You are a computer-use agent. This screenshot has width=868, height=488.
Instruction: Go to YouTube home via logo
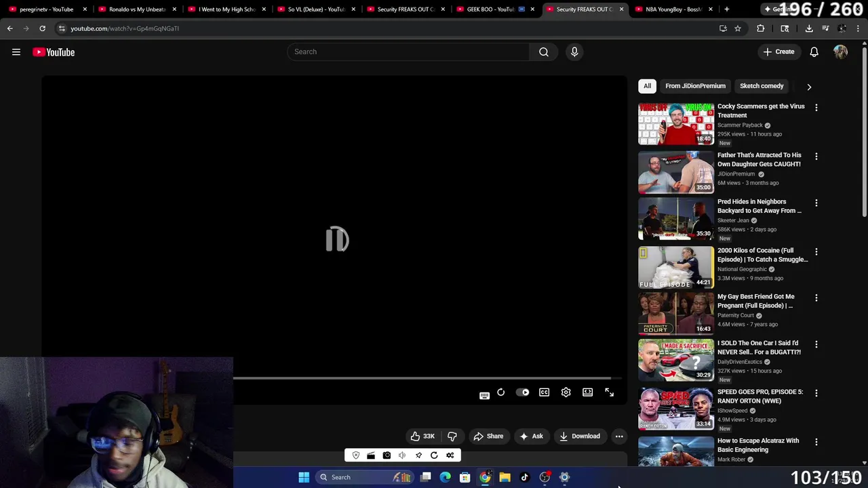[54, 52]
